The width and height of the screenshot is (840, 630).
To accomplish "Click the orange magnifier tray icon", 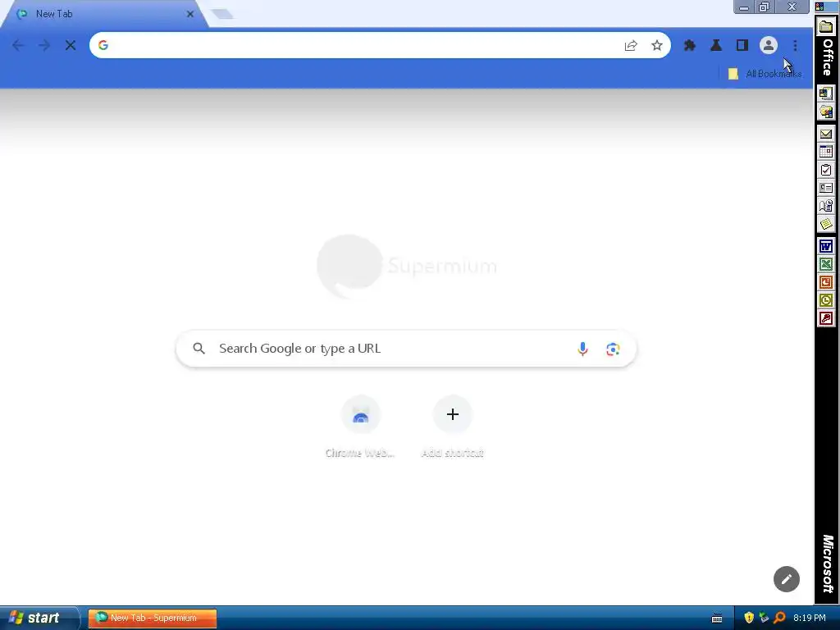I will coord(779,618).
